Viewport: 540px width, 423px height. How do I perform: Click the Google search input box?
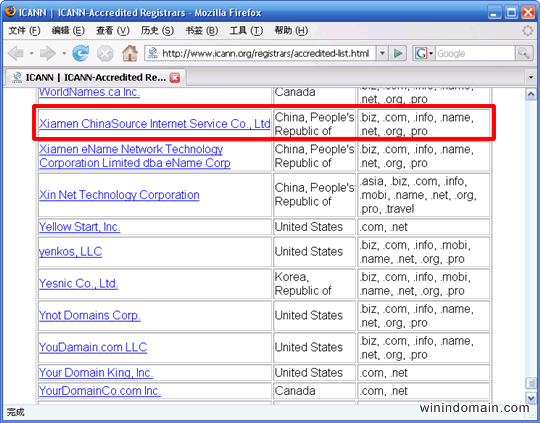point(475,53)
